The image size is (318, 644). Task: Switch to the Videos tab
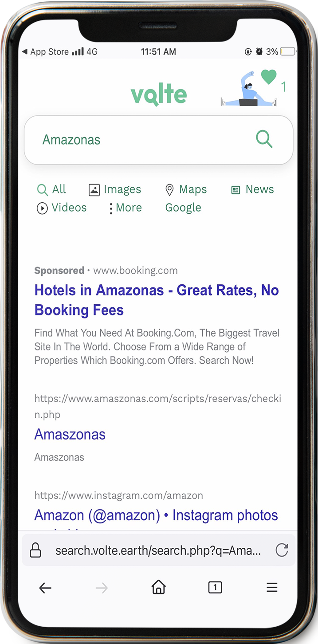point(61,208)
